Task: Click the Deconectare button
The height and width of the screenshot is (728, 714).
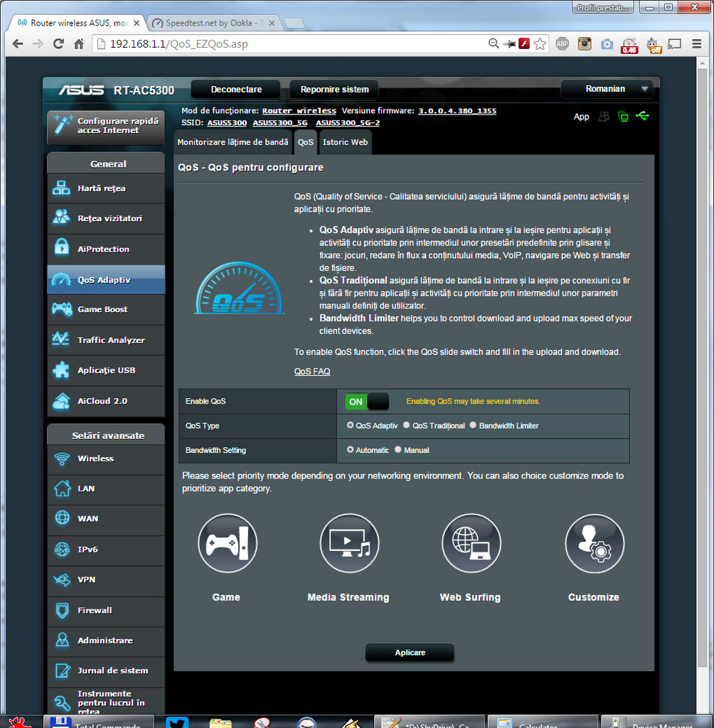Action: [236, 90]
